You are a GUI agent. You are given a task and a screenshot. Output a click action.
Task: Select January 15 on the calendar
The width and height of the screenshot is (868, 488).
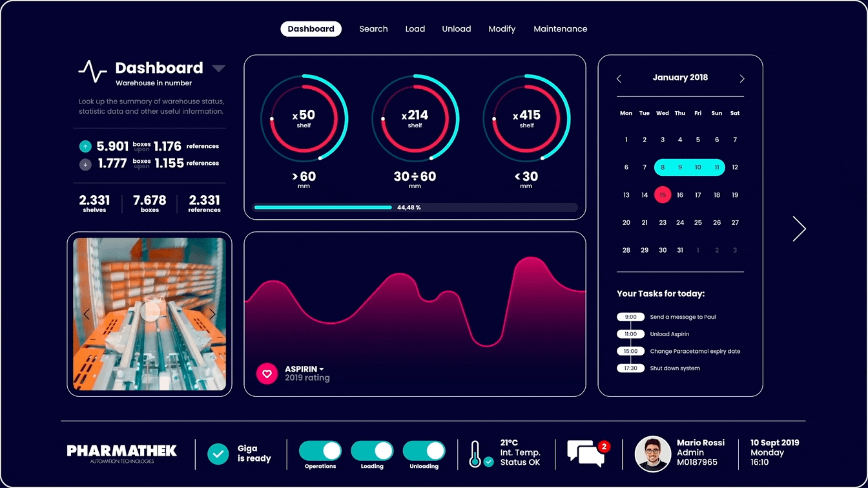(663, 195)
